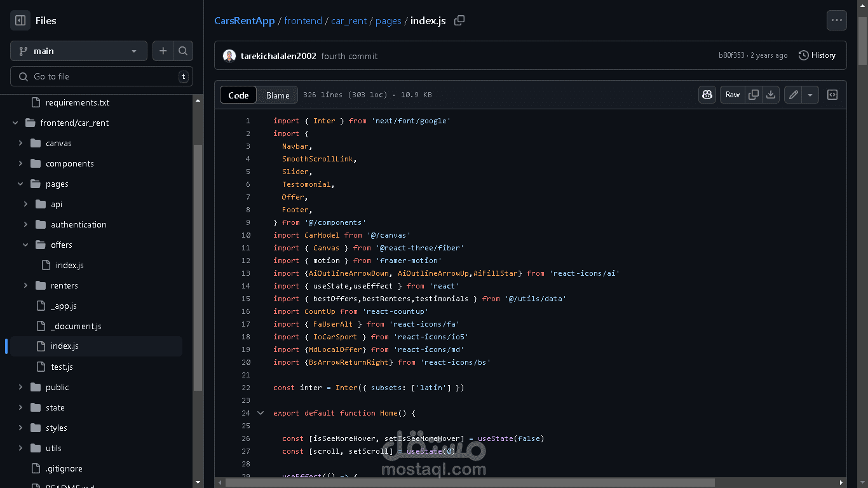Click line number 10
Viewport: 868px width, 488px height.
(246, 235)
